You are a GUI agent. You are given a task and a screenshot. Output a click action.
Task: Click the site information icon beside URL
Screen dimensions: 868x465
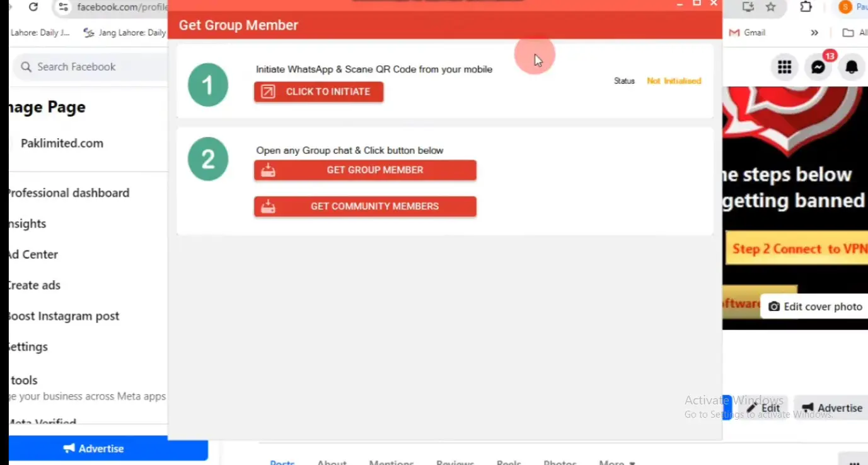62,7
